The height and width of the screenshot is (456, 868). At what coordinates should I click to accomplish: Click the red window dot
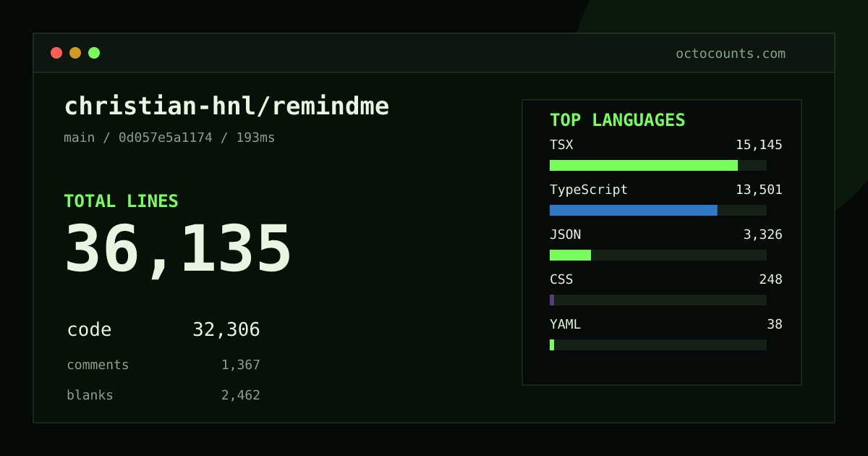click(x=56, y=53)
